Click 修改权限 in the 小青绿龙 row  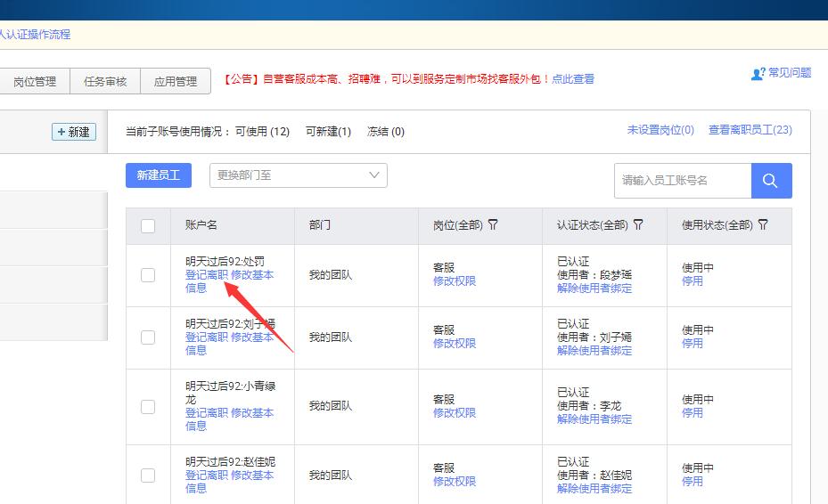point(455,412)
